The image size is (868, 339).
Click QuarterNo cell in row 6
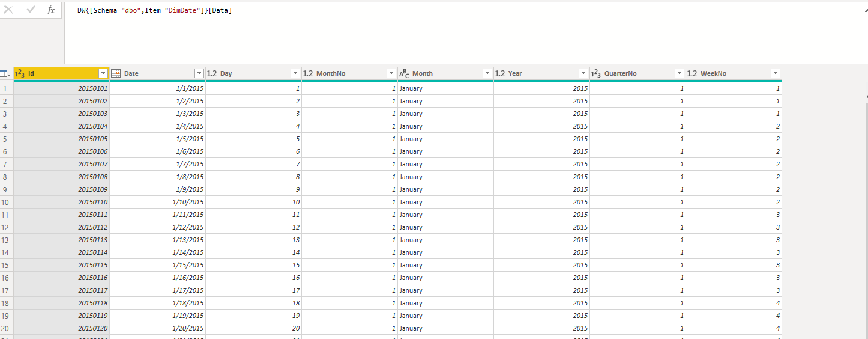coord(637,151)
